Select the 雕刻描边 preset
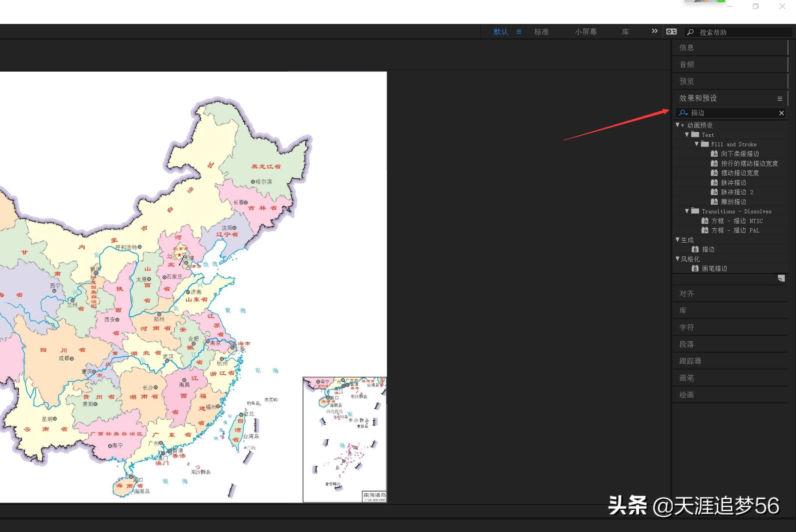The image size is (796, 532). pyautogui.click(x=733, y=202)
